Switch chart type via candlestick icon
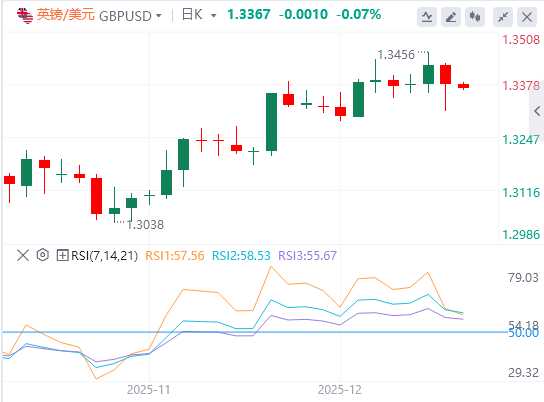The height and width of the screenshot is (402, 544). (x=475, y=17)
